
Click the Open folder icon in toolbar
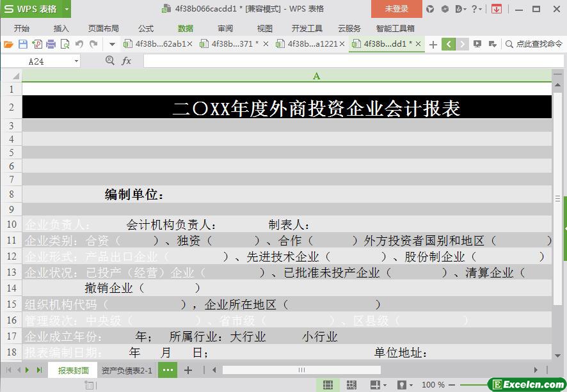click(8, 44)
